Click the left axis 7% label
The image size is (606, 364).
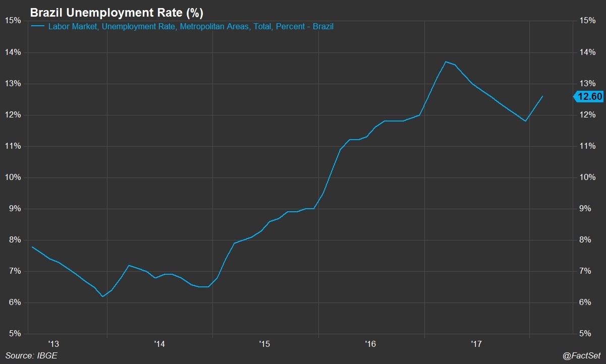click(x=15, y=271)
